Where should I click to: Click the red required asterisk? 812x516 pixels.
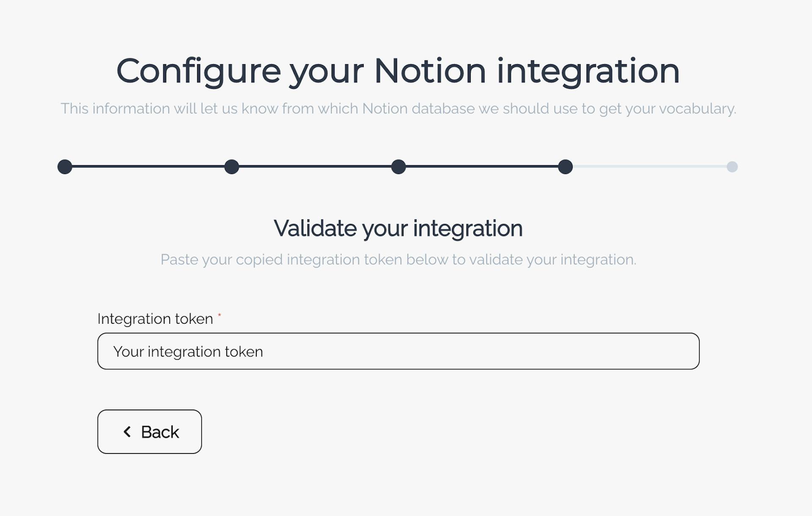click(219, 315)
